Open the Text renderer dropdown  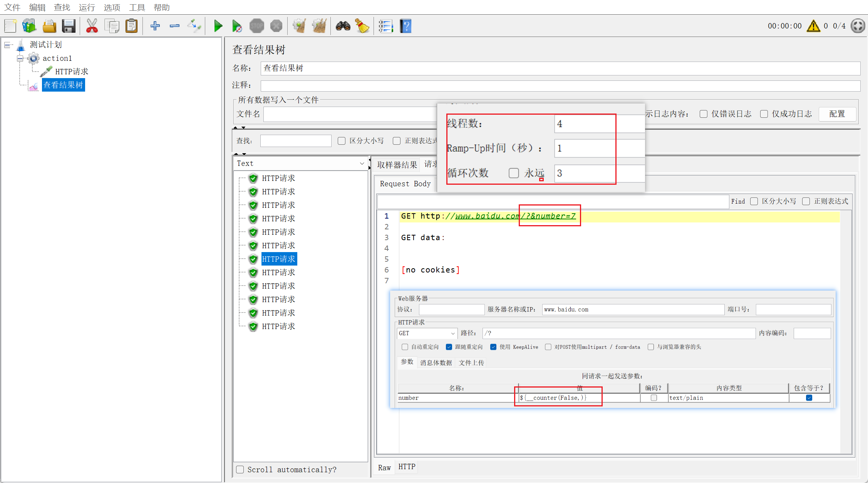pos(300,164)
